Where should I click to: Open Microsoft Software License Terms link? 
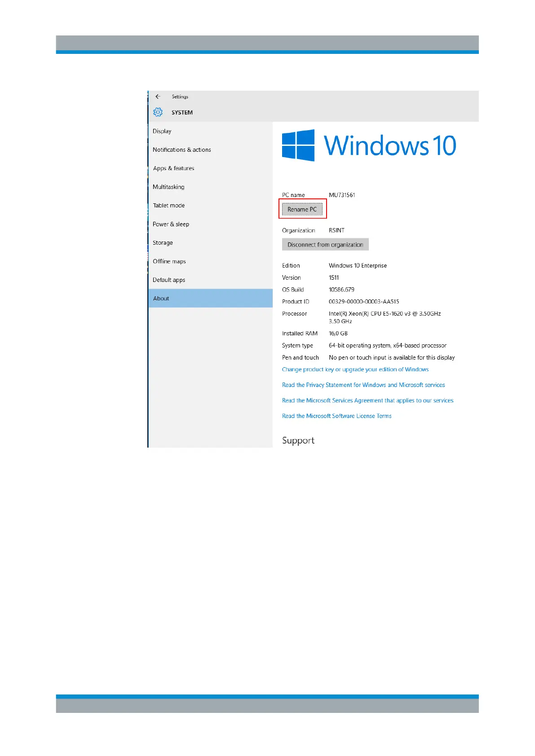336,416
